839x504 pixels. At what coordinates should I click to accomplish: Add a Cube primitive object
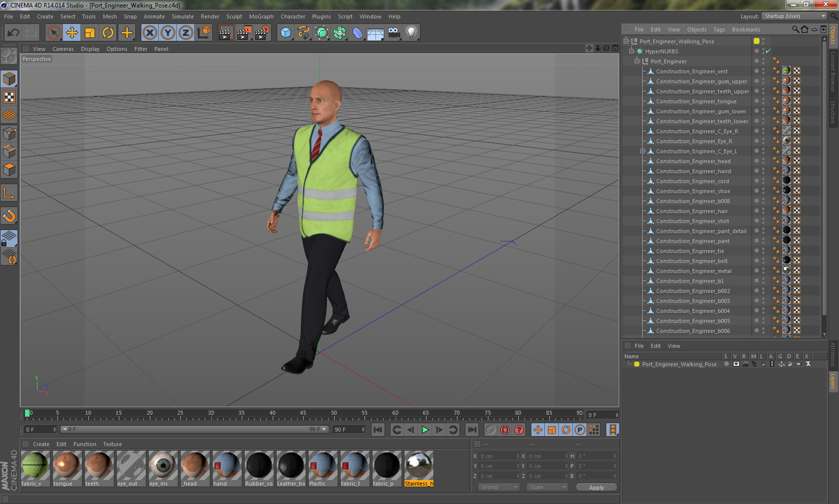coord(286,33)
